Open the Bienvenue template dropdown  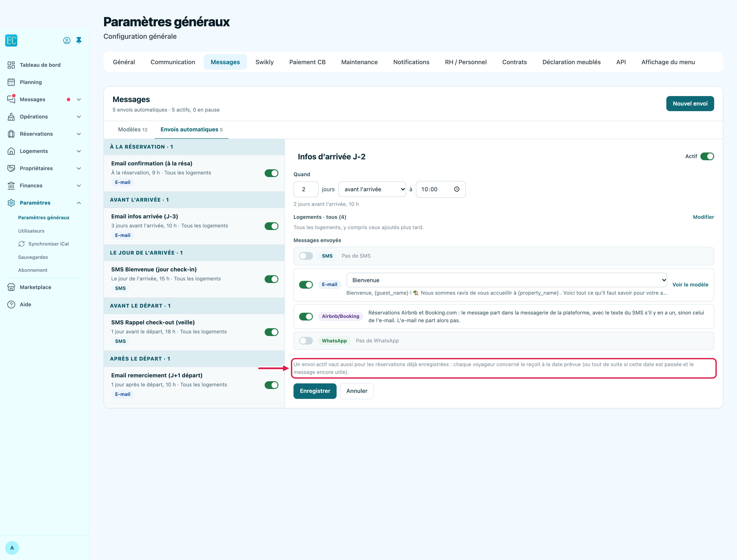[x=507, y=280]
